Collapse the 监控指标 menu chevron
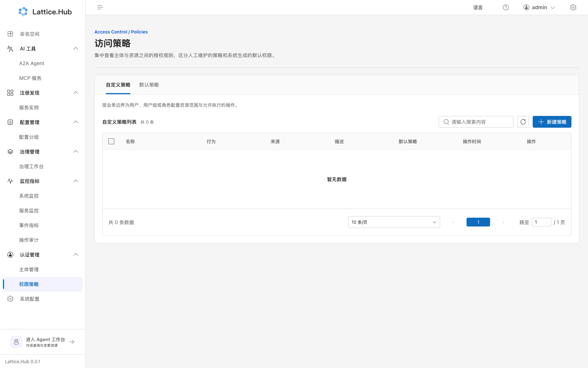Viewport: 588px width, 368px height. point(76,181)
